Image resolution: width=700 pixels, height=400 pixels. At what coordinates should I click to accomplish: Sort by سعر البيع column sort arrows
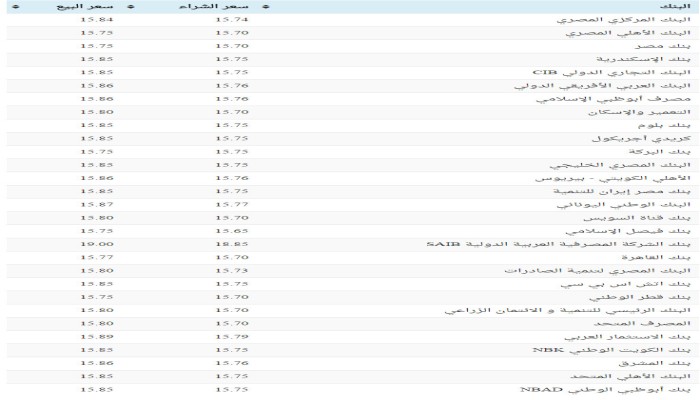pos(16,7)
